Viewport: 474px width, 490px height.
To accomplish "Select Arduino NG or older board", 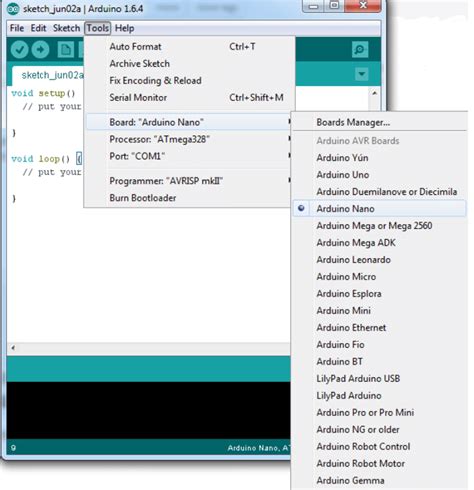I will [x=379, y=430].
